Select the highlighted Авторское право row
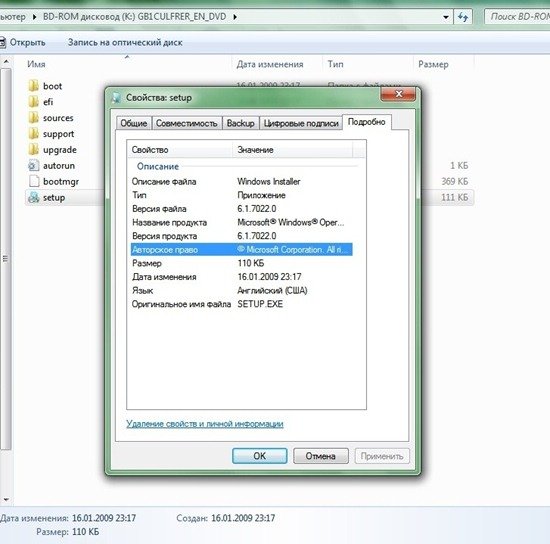 point(241,250)
